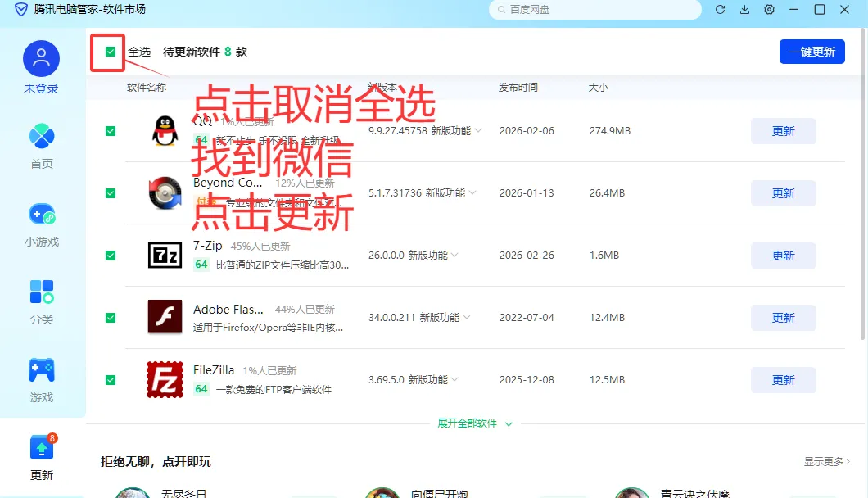Click date 2022-07-04 cell
Screen dimensions: 868x498
pos(527,318)
